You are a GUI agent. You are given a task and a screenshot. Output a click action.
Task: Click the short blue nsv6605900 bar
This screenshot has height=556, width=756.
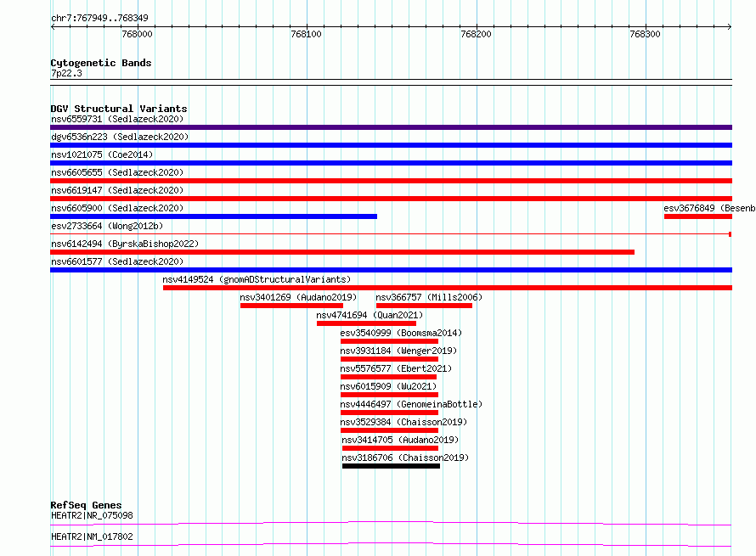click(213, 216)
